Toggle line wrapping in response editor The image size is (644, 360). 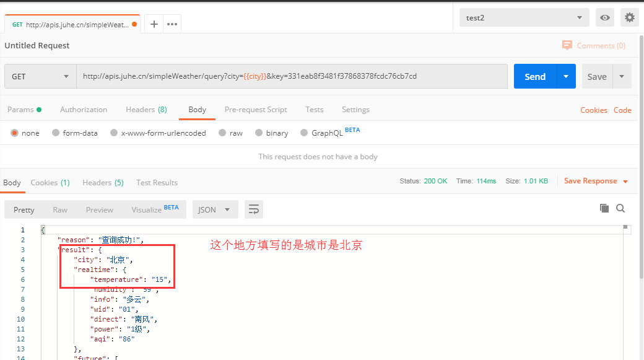(x=253, y=209)
